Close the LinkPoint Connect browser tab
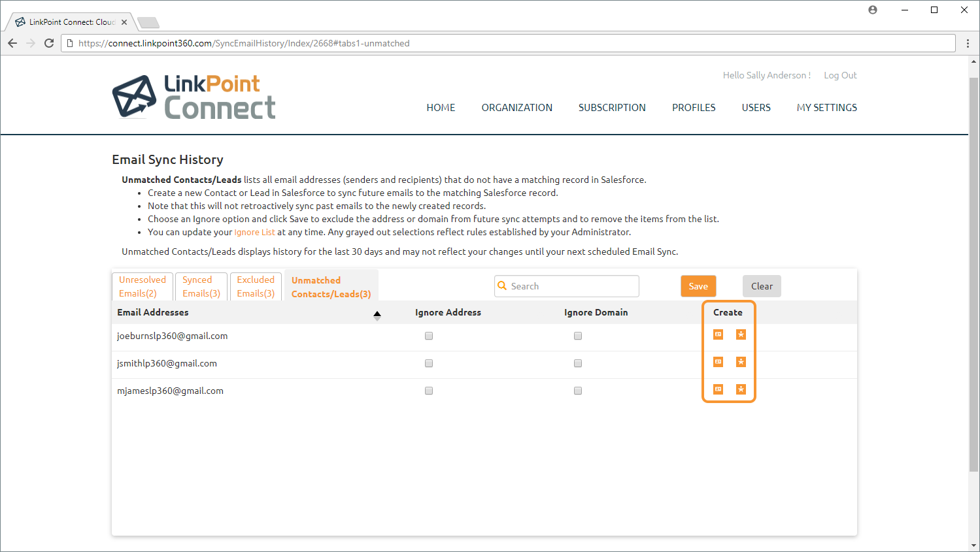 pos(124,22)
